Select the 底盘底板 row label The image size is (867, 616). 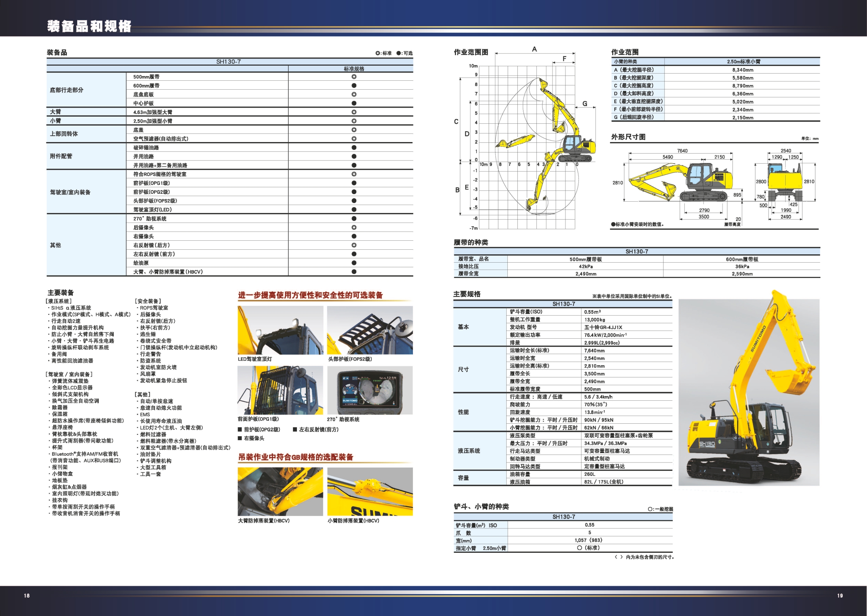tap(144, 94)
